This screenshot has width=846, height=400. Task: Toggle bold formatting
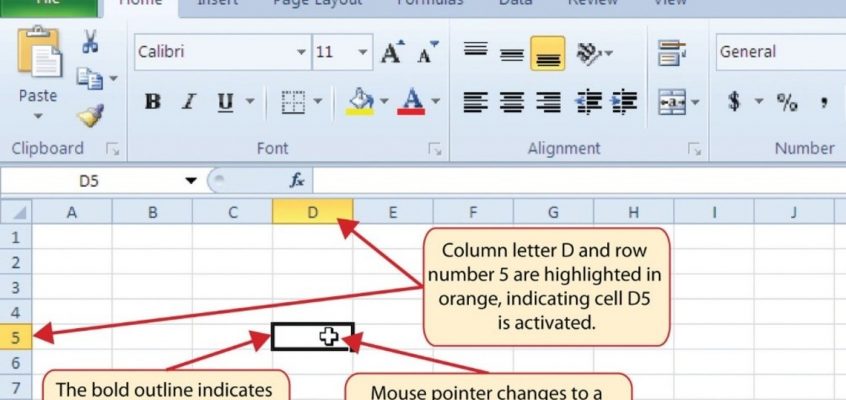pos(153,101)
